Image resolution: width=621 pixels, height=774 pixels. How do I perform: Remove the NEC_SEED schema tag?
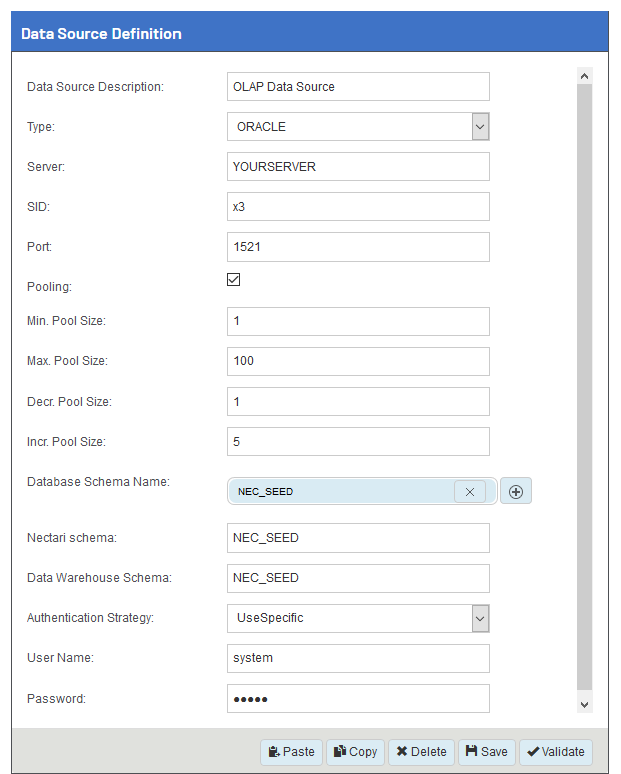[470, 492]
